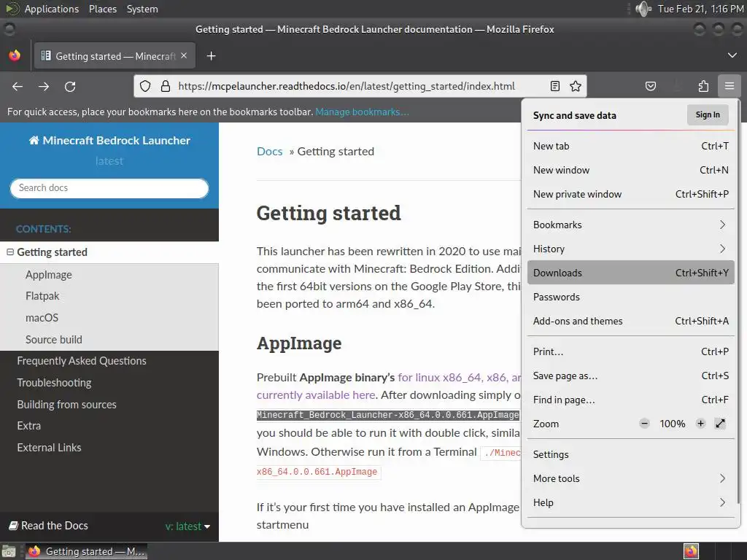
Task: Open AppImage section in sidebar
Action: (49, 275)
